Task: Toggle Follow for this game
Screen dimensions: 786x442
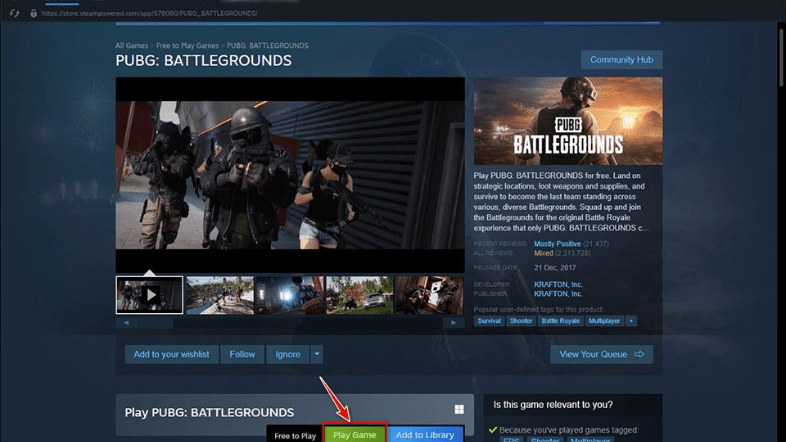Action: 242,354
